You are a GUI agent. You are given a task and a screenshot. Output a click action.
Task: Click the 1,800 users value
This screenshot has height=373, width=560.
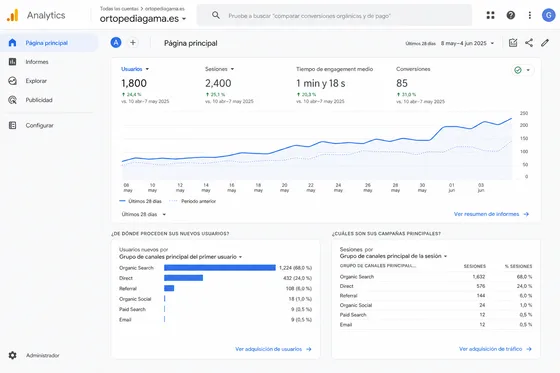(134, 84)
